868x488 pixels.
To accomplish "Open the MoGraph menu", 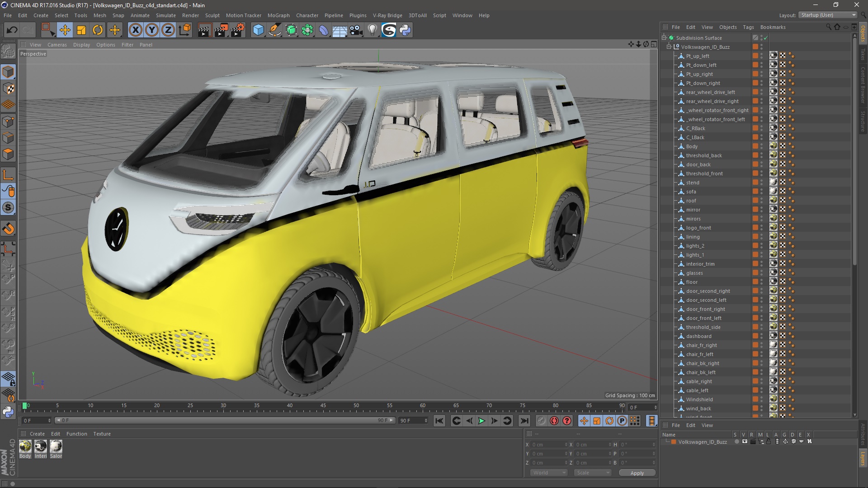I will [x=278, y=15].
